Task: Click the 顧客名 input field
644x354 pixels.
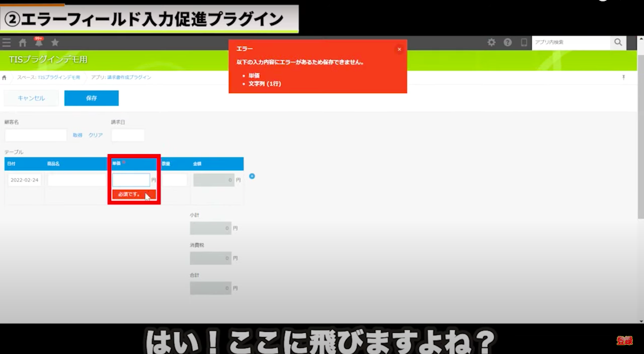Action: 36,135
